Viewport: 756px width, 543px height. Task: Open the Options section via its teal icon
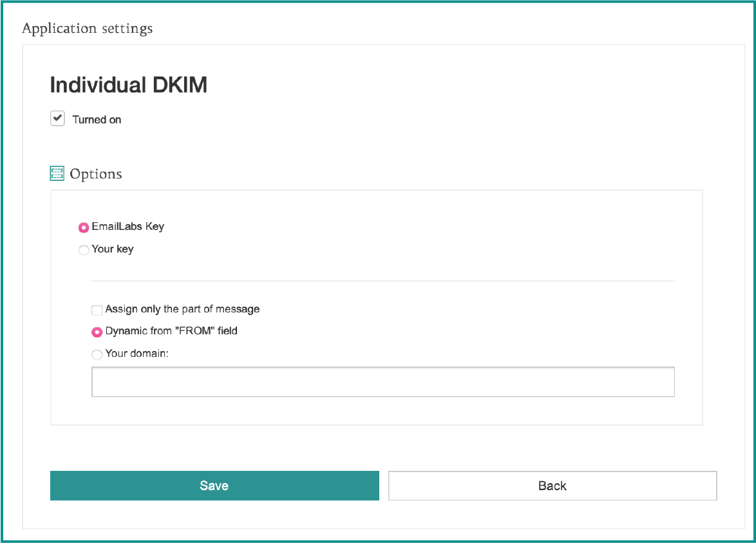pyautogui.click(x=57, y=173)
